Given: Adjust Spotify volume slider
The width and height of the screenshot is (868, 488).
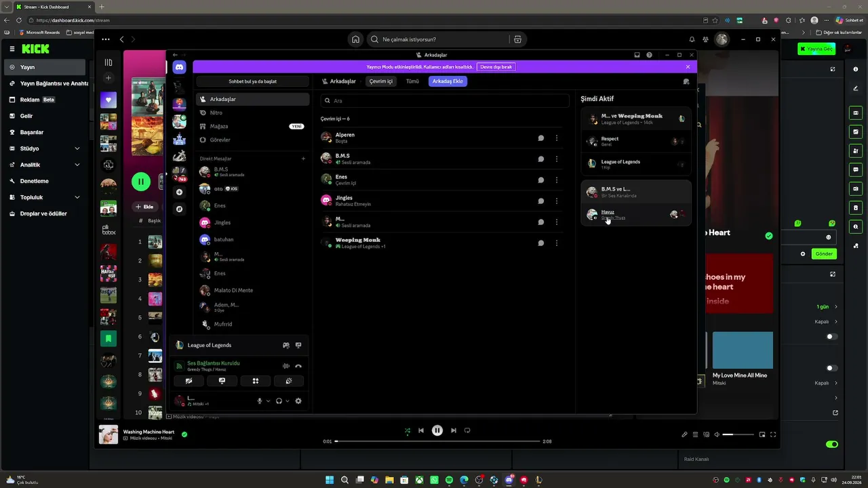Looking at the screenshot, I should pos(738,434).
